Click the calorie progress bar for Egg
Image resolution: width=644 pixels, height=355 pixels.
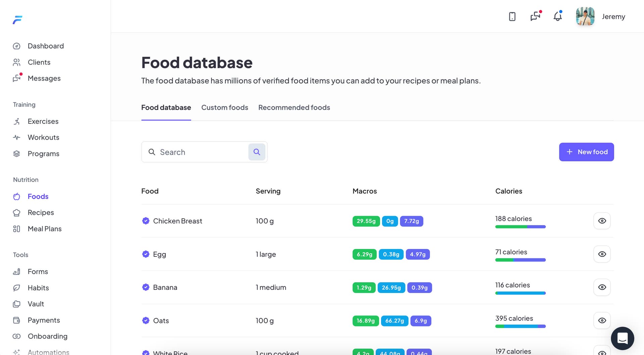(x=520, y=260)
